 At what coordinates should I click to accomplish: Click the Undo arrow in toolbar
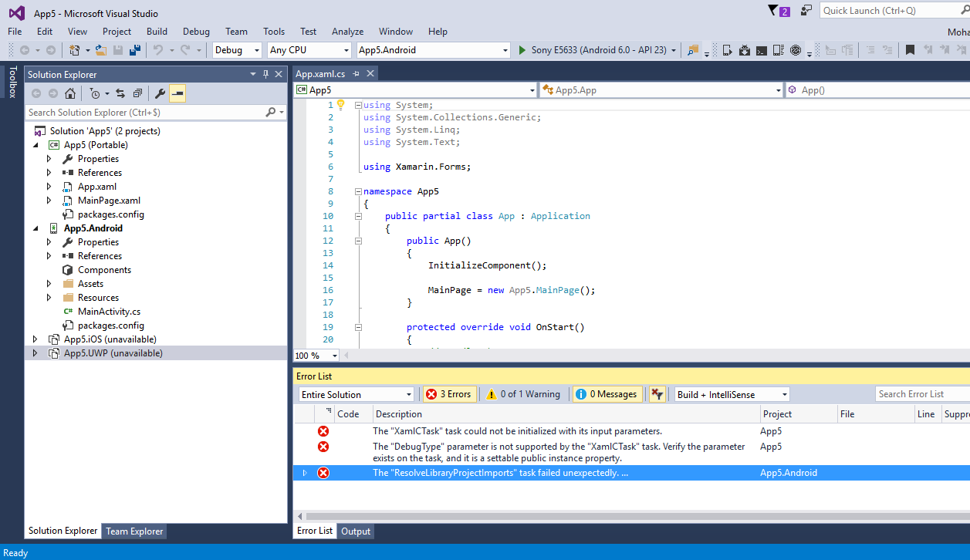(x=157, y=50)
